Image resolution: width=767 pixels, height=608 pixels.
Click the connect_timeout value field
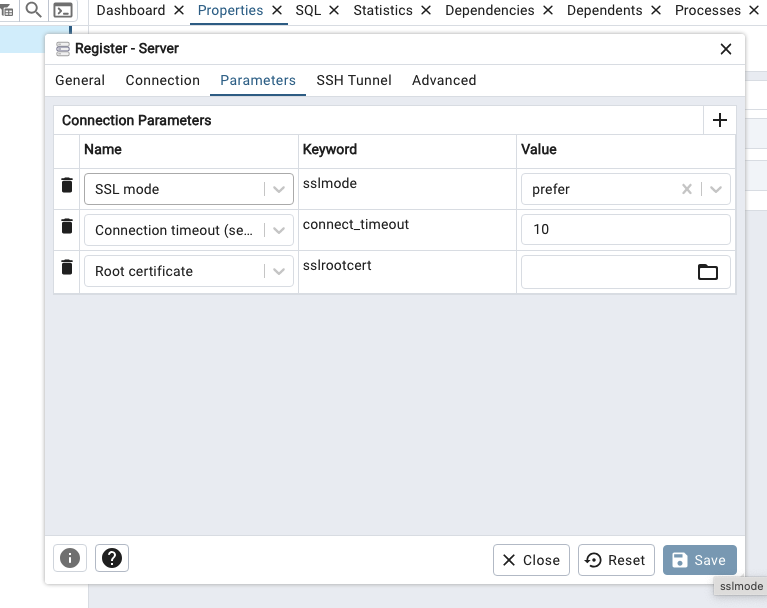coord(625,230)
